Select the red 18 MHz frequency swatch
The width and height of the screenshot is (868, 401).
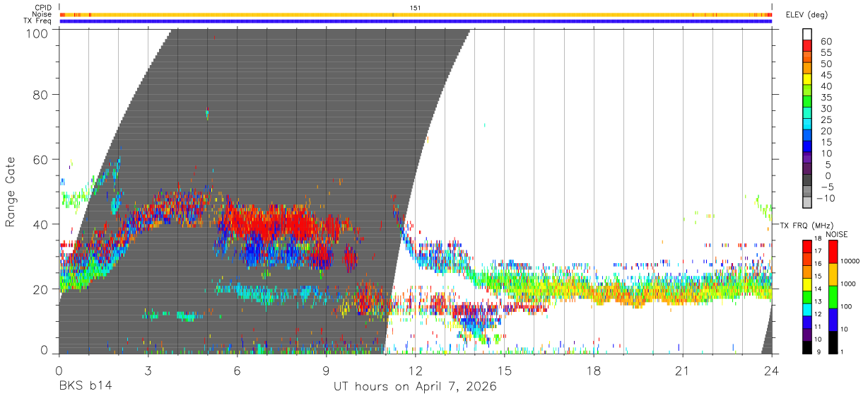pos(807,246)
